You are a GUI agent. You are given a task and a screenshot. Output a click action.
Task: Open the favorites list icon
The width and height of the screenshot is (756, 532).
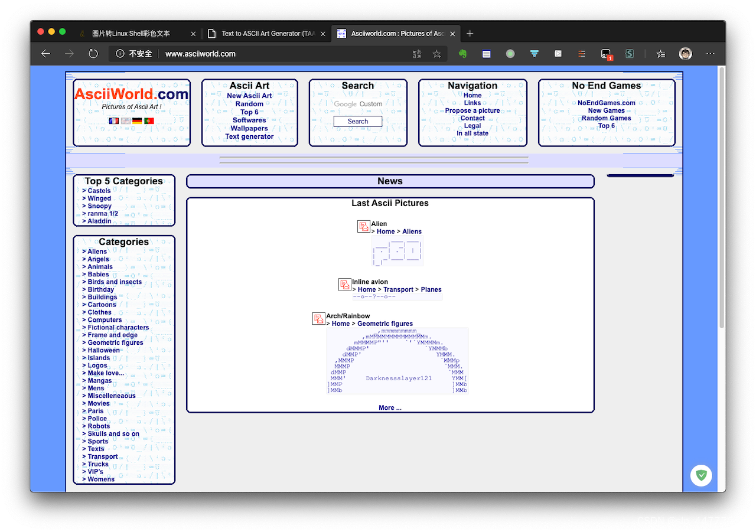(x=661, y=54)
